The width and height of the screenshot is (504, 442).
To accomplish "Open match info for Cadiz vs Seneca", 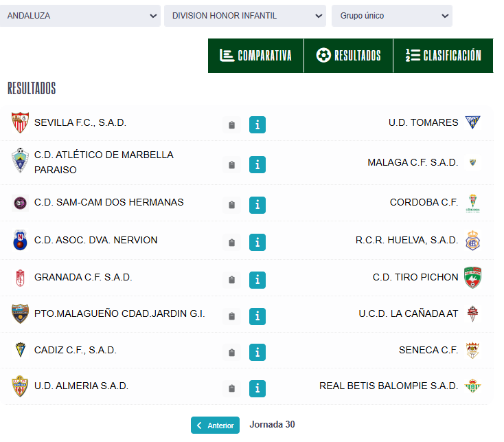I will tap(257, 352).
